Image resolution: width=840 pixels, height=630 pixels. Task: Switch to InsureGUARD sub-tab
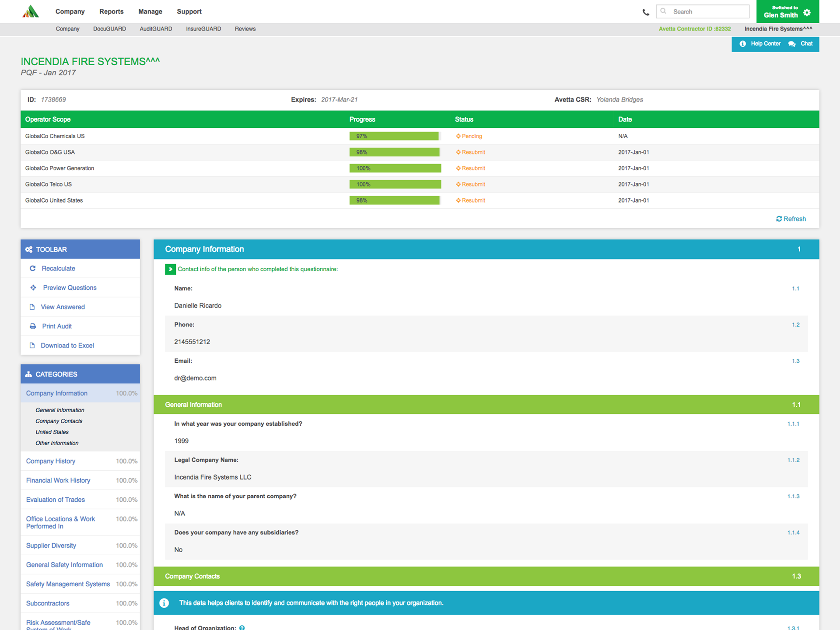coord(203,29)
